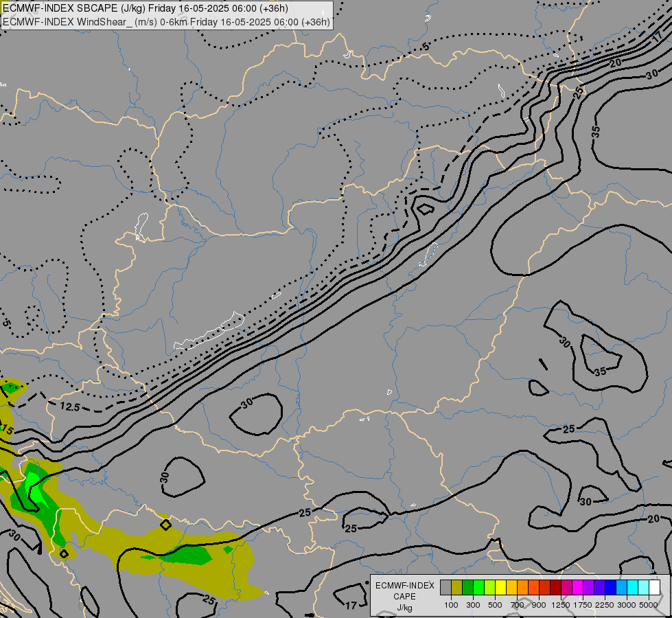
Task: Choose the cyan legend swatch
Action: (x=633, y=587)
